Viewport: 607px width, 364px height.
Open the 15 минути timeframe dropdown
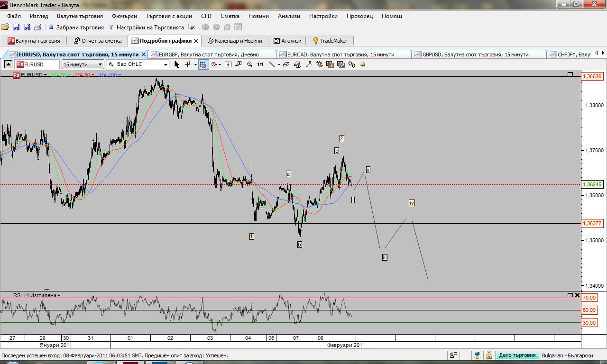click(83, 64)
